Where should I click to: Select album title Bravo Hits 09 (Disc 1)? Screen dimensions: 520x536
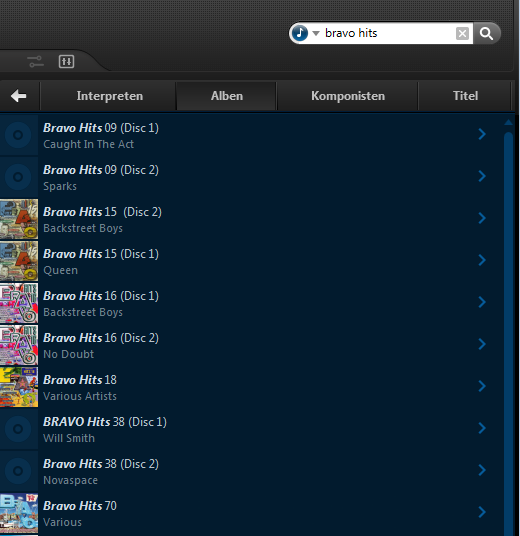tap(101, 128)
